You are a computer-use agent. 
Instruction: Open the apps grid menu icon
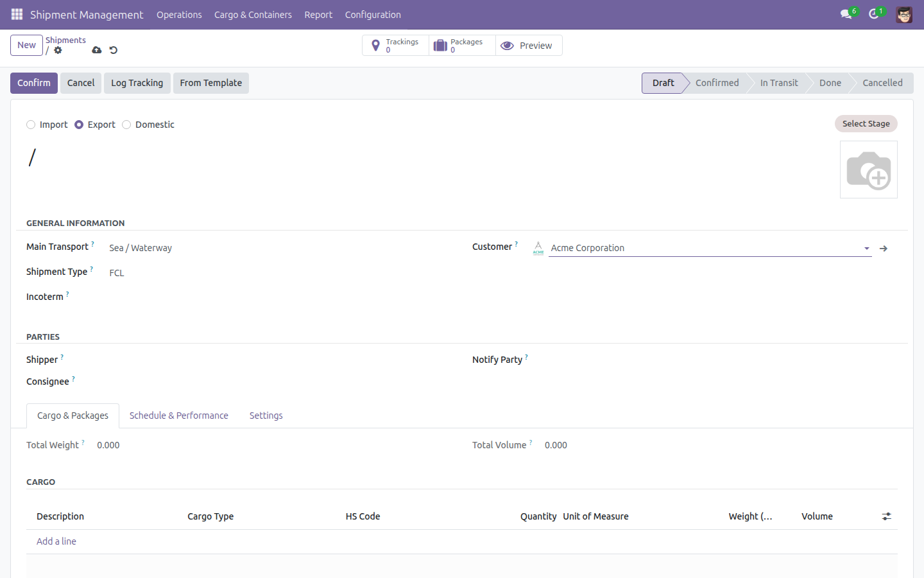pos(17,14)
